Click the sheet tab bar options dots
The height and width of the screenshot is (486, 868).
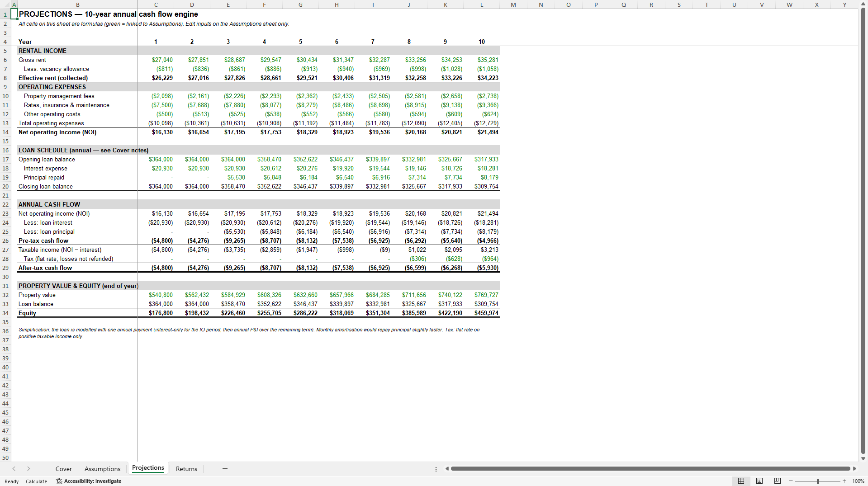tap(436, 469)
